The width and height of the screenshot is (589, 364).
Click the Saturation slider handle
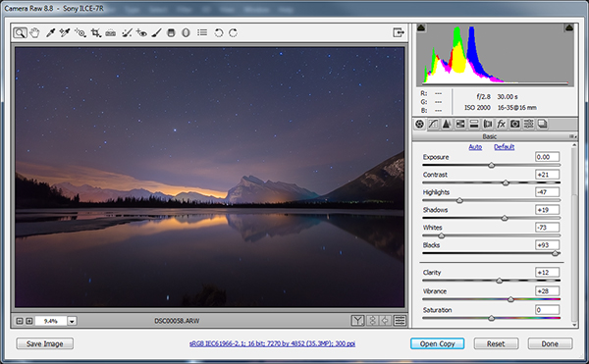492,318
